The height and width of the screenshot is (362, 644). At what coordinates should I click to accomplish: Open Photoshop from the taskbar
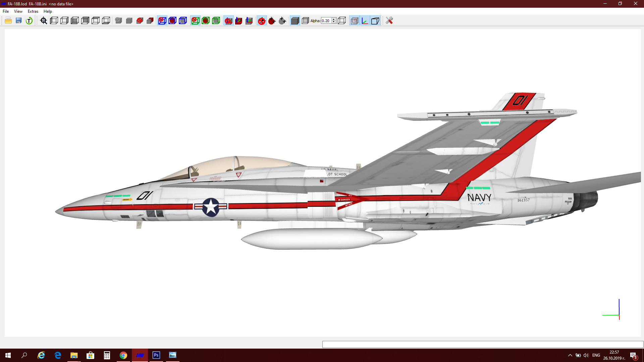point(156,355)
